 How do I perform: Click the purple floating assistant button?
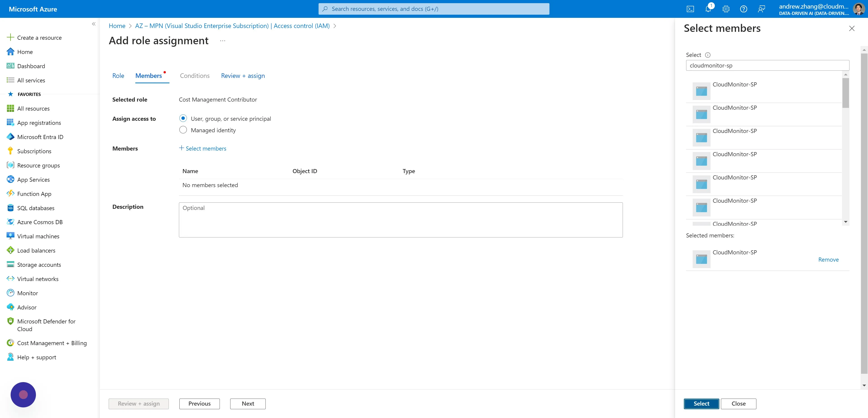[23, 395]
